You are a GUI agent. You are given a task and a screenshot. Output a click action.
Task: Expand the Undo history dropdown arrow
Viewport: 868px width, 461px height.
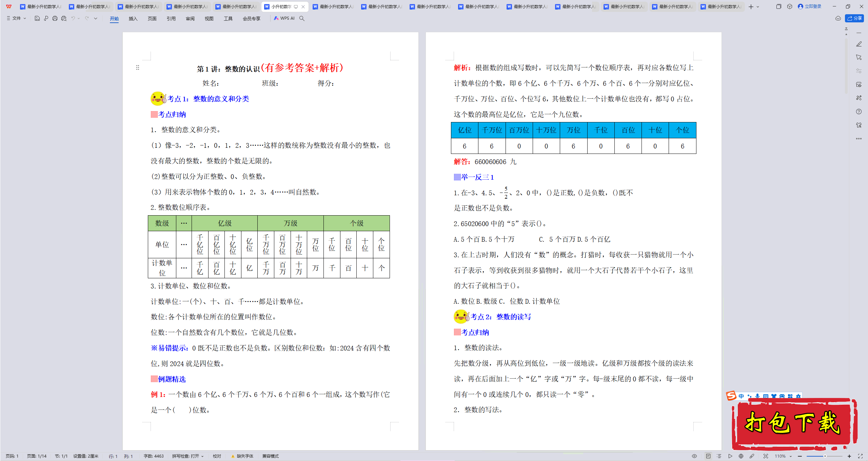click(x=79, y=18)
